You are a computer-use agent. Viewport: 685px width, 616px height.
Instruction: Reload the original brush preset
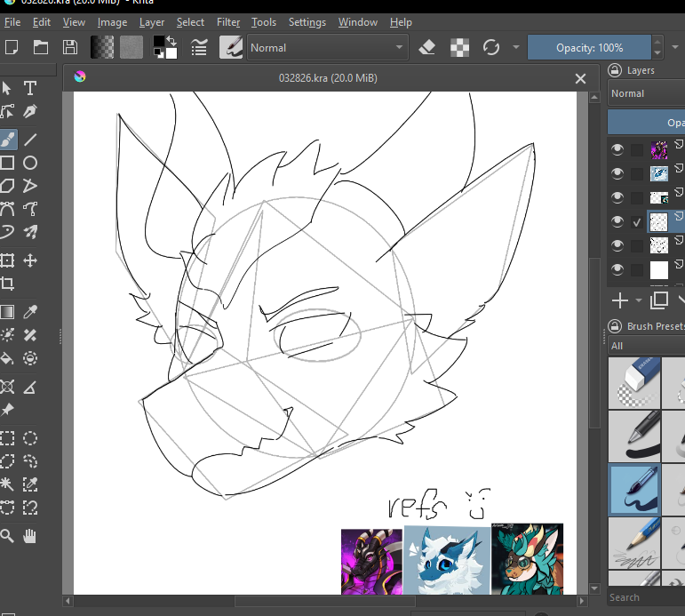(x=491, y=47)
